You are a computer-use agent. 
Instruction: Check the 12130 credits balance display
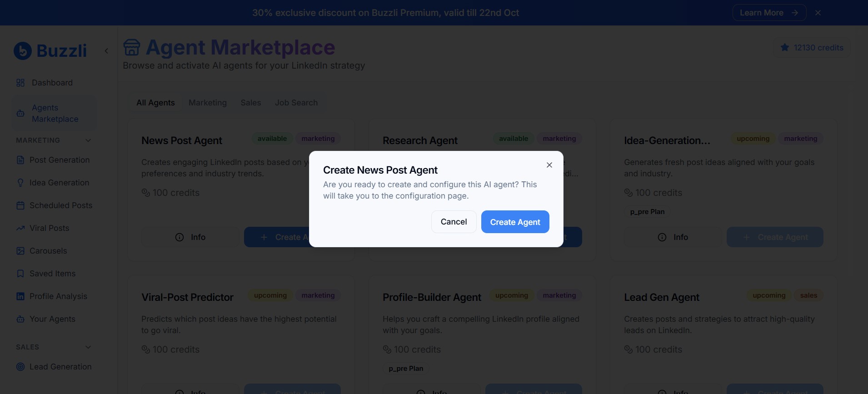(812, 47)
